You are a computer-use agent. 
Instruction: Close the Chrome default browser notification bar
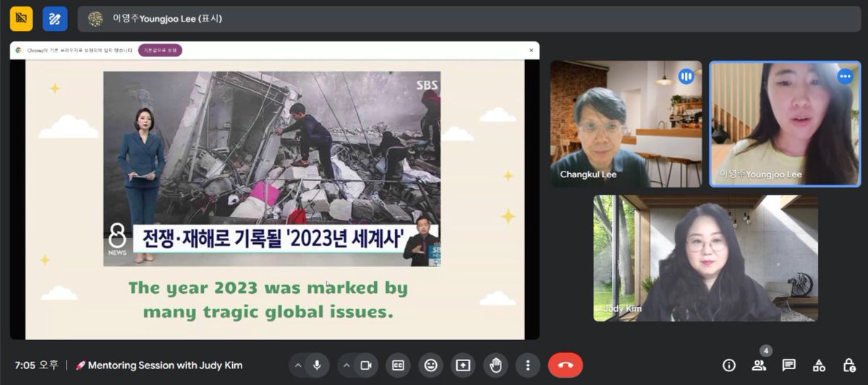click(531, 50)
